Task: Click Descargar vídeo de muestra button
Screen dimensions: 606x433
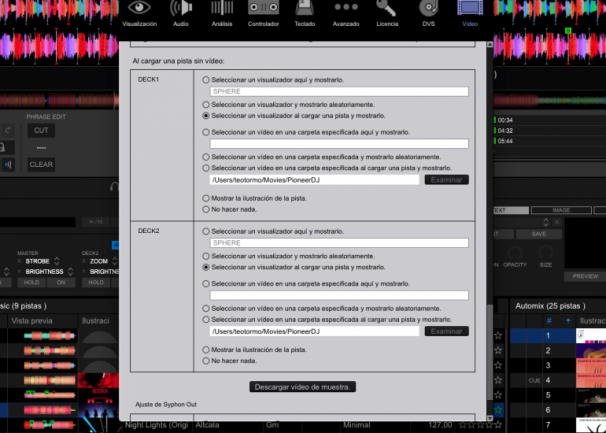Action: 303,387
